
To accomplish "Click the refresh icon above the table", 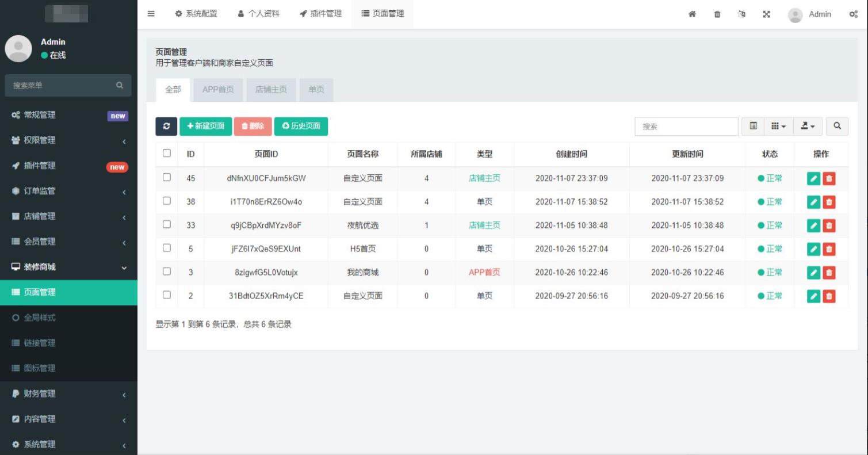I will click(x=166, y=126).
